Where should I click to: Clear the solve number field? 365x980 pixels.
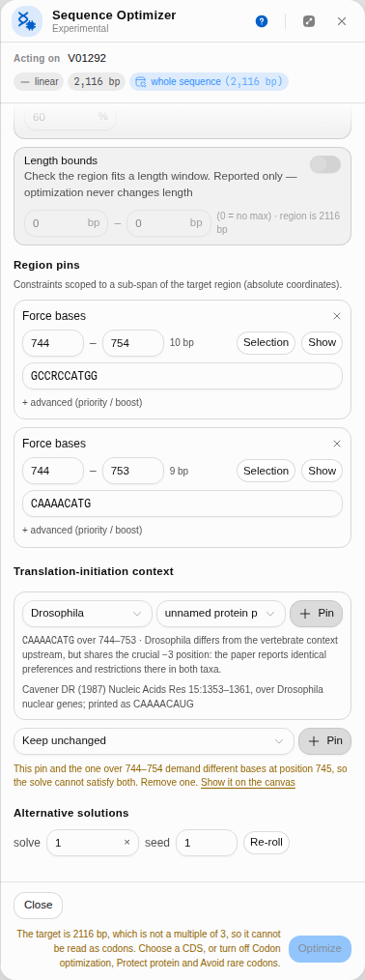click(126, 843)
